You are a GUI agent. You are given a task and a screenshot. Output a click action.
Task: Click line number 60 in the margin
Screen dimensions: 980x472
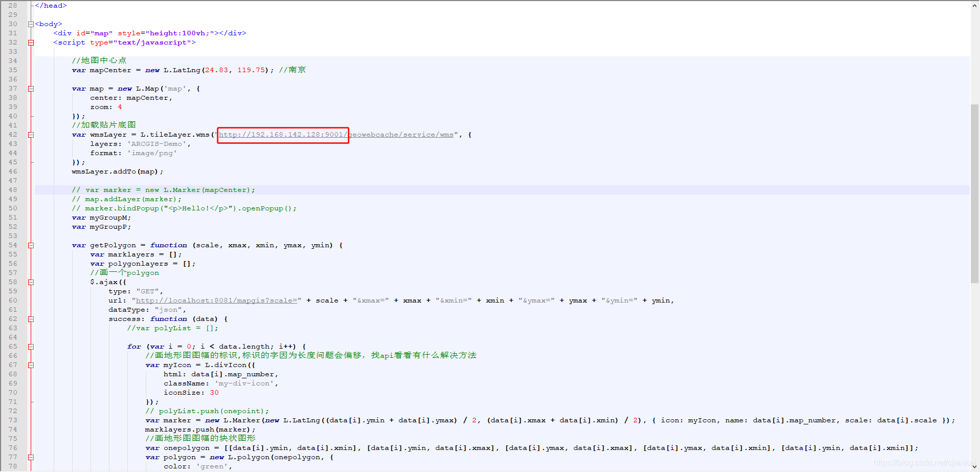click(13, 301)
